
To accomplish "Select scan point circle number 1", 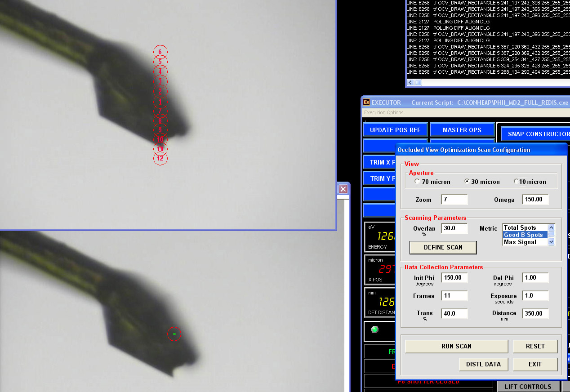I will (x=160, y=102).
